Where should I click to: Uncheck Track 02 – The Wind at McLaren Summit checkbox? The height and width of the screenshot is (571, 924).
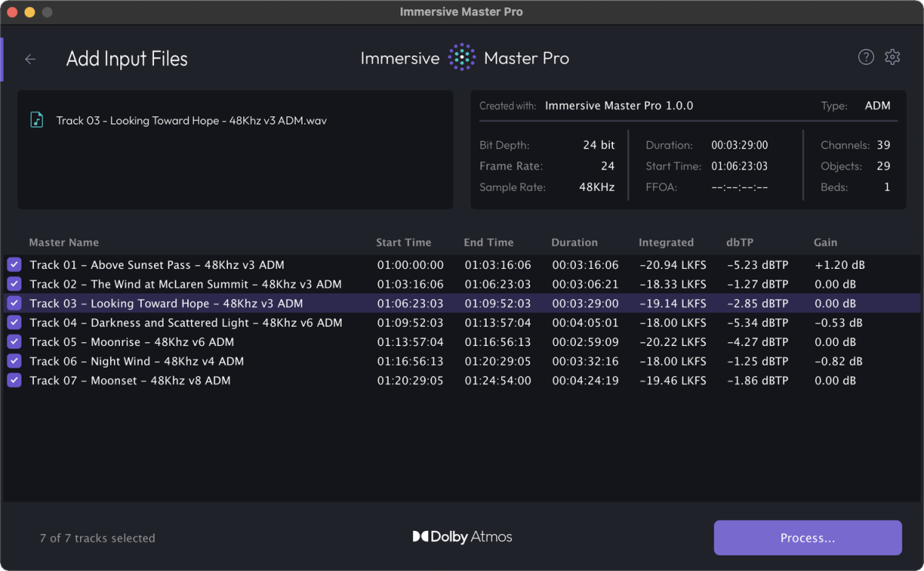tap(14, 284)
